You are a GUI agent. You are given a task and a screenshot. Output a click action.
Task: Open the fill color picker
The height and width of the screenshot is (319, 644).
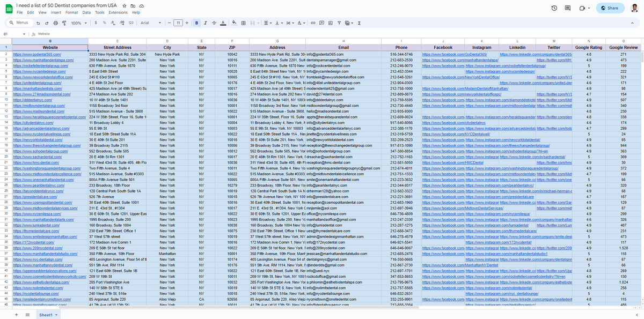coord(235,23)
